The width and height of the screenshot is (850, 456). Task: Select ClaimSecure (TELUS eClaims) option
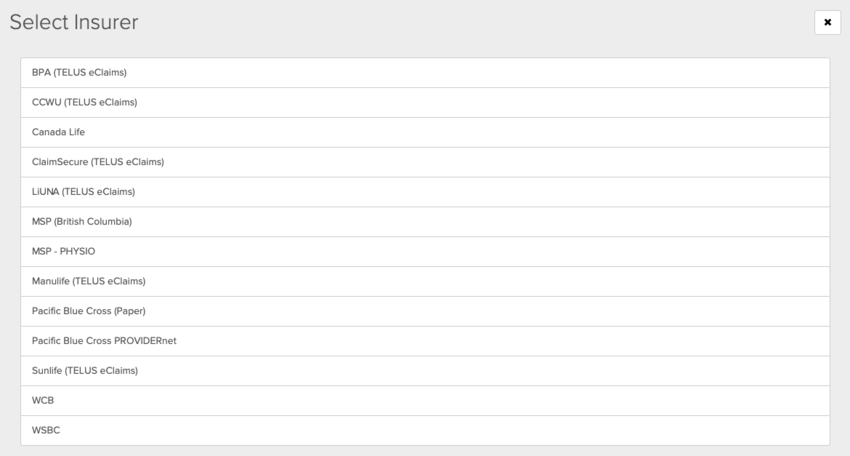(x=424, y=162)
